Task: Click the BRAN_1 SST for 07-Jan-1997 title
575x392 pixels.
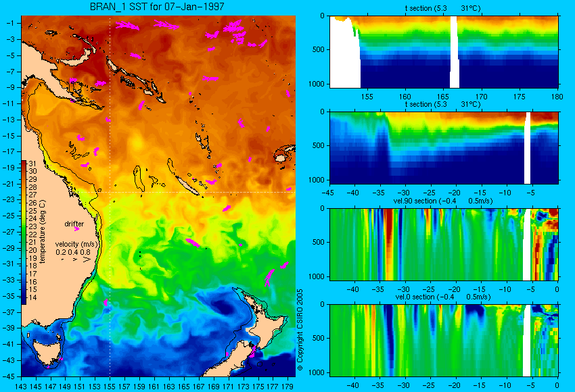Action: (157, 7)
